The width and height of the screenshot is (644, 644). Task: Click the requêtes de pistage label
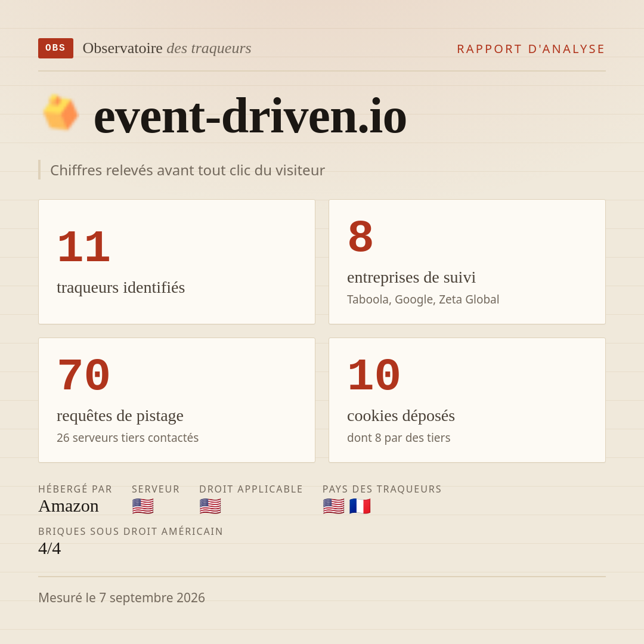120,416
